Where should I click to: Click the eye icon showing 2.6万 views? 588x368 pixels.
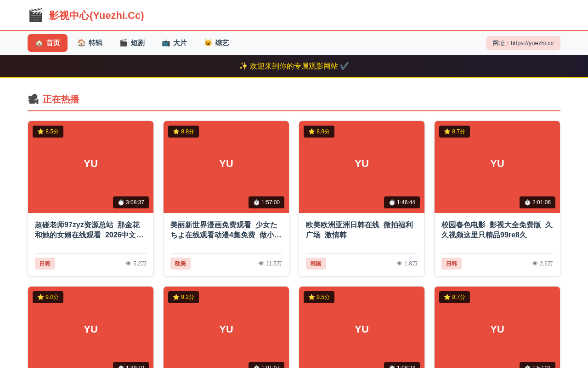click(535, 264)
